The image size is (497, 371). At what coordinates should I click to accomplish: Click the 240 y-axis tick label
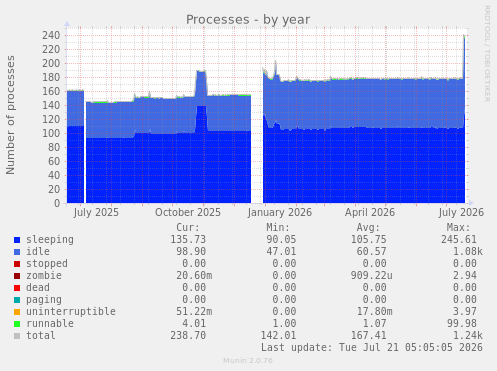pyautogui.click(x=51, y=35)
